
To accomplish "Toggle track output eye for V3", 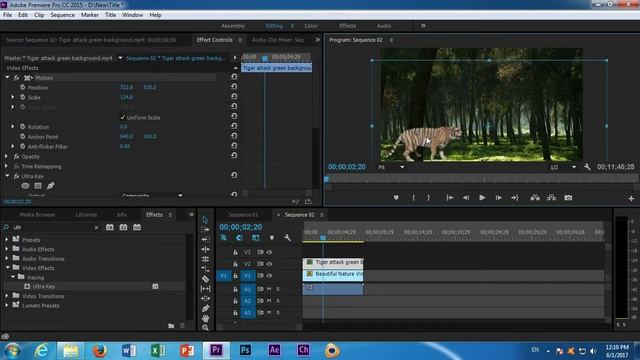I will click(269, 252).
